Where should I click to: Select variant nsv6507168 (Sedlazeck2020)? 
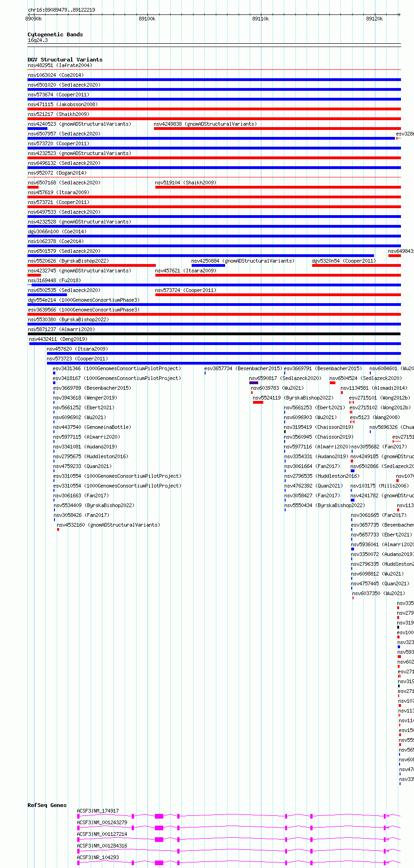[64, 183]
